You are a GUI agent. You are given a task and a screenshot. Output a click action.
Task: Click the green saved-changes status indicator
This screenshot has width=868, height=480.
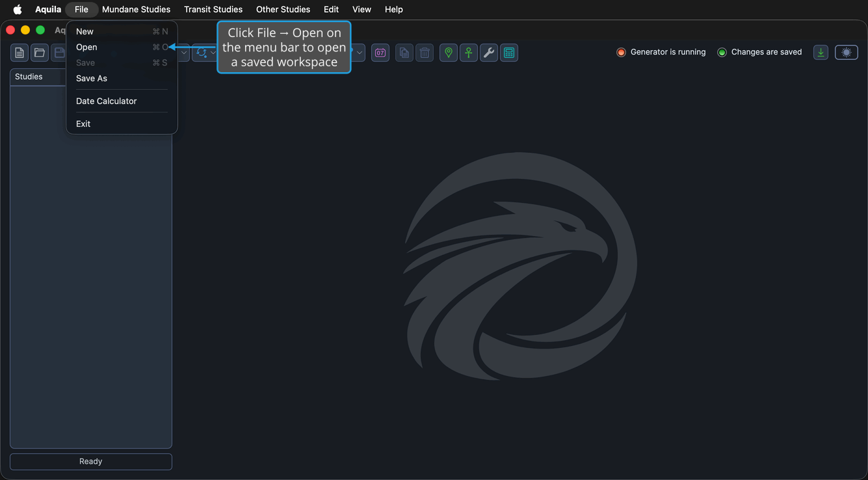[x=722, y=52]
